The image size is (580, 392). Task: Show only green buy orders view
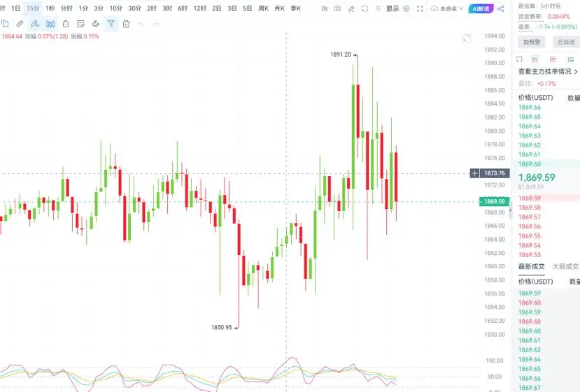571,59
